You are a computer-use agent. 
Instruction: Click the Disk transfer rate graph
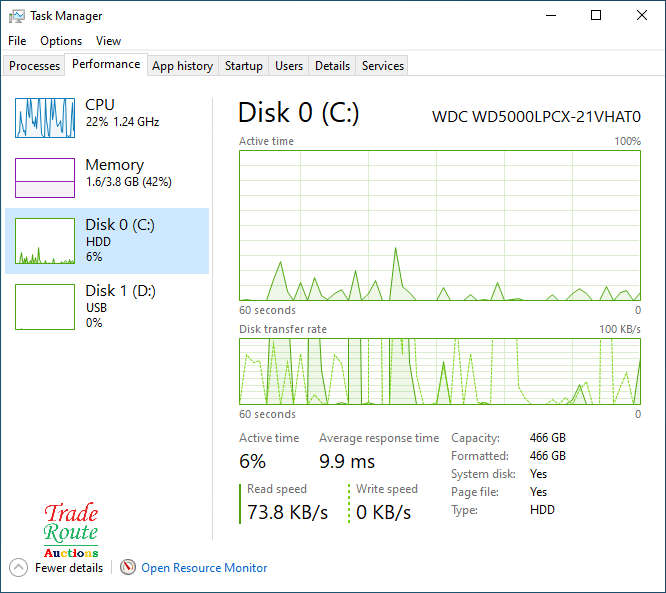[x=440, y=371]
